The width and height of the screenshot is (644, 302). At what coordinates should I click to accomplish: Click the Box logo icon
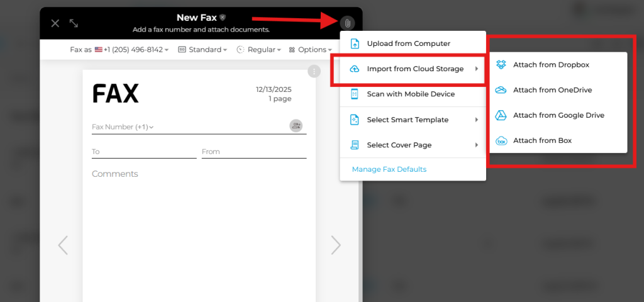501,140
